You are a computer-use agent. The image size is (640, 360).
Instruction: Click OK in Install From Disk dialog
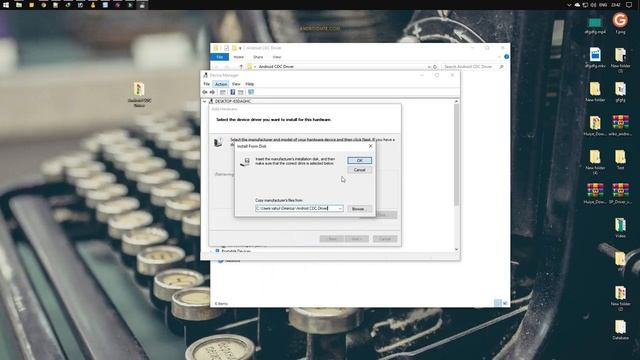(x=360, y=160)
